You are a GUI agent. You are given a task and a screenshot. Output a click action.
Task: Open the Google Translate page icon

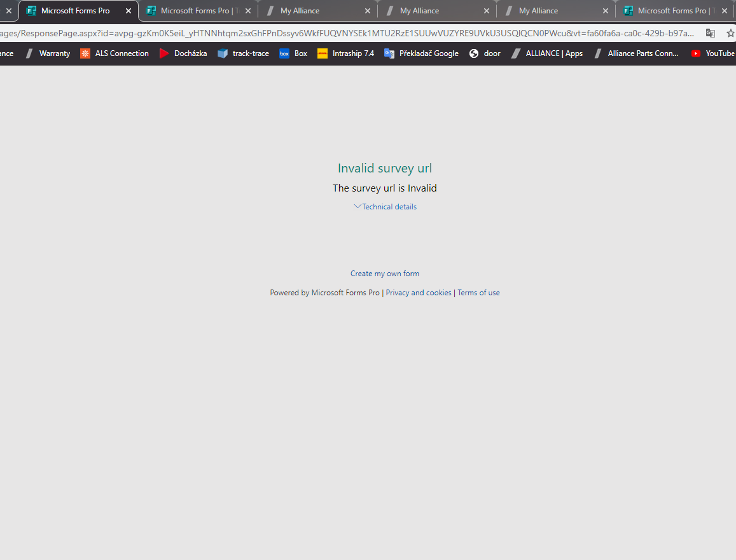click(x=710, y=33)
